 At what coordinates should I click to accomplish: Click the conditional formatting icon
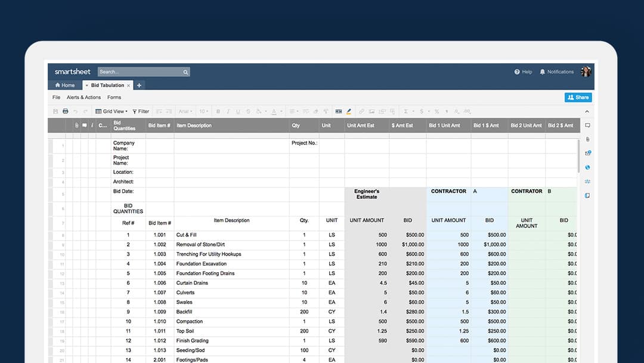click(x=339, y=112)
